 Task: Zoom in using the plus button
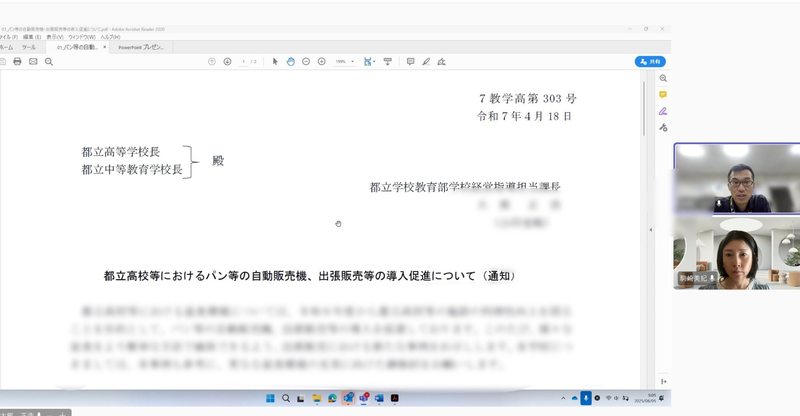pos(321,61)
